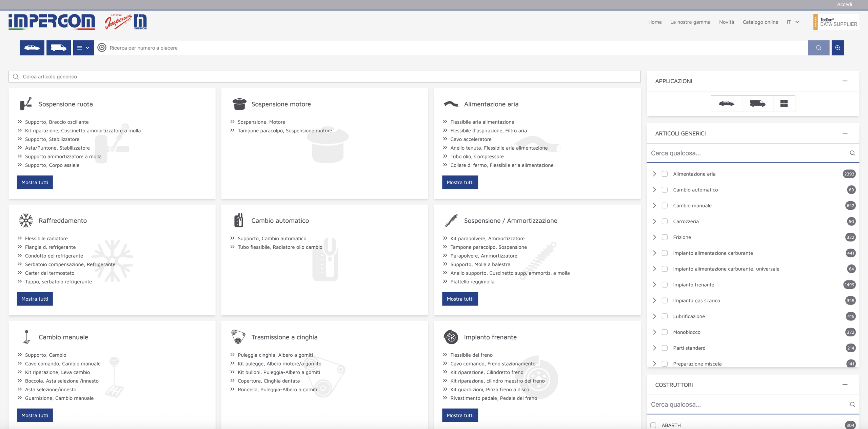This screenshot has width=868, height=429.
Task: Go to La nostra gamma page
Action: 690,22
